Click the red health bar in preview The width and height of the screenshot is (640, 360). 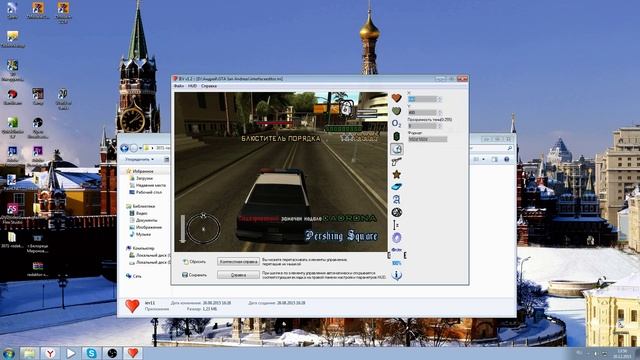coord(274,122)
